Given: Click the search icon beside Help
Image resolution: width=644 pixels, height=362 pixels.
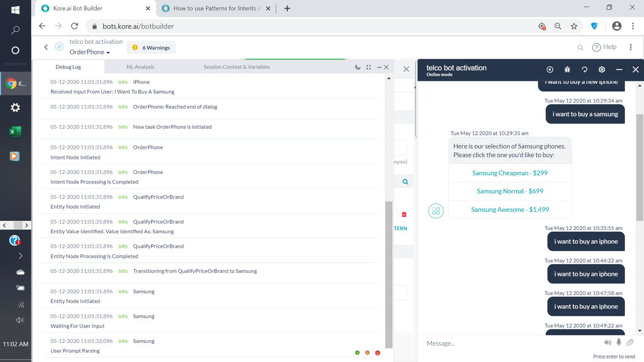Looking at the screenshot, I should [580, 47].
